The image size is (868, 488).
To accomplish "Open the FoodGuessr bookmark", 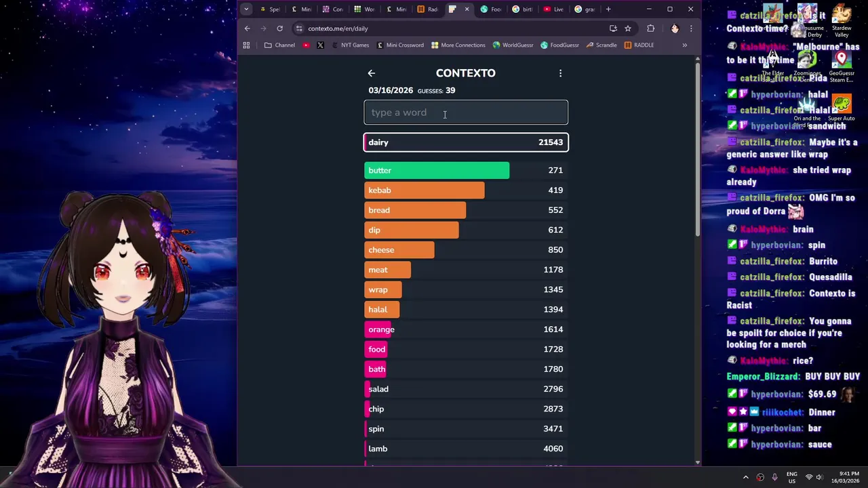I will (559, 45).
